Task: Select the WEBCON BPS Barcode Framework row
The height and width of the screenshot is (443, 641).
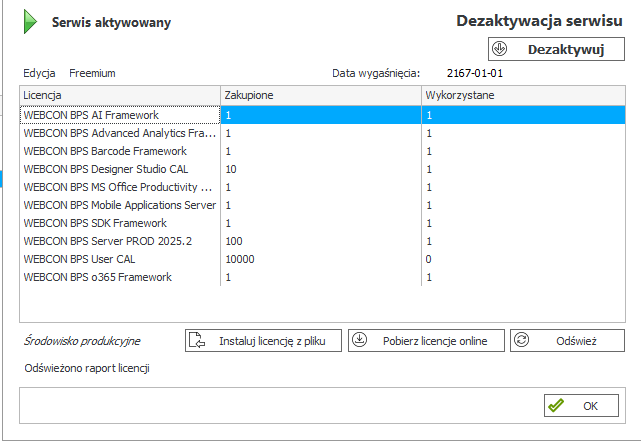Action: click(323, 151)
